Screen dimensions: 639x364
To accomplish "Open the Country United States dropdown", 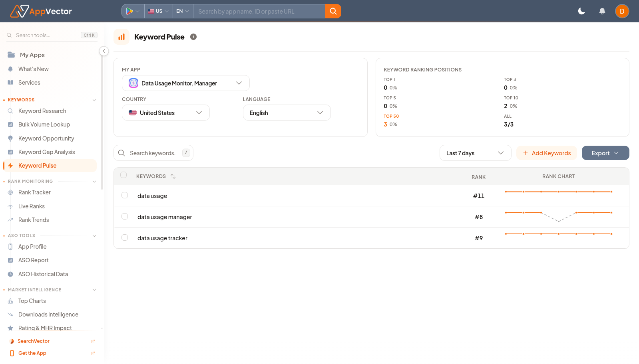I will [x=166, y=113].
